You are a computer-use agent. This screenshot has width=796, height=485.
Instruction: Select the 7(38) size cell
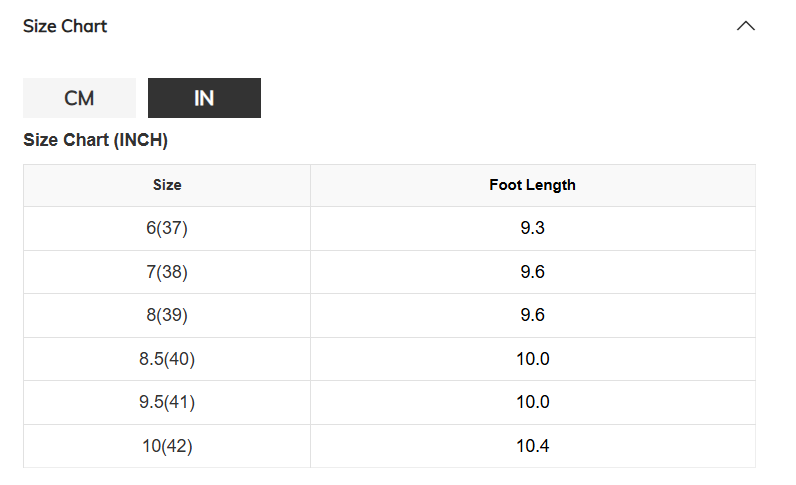(x=167, y=272)
